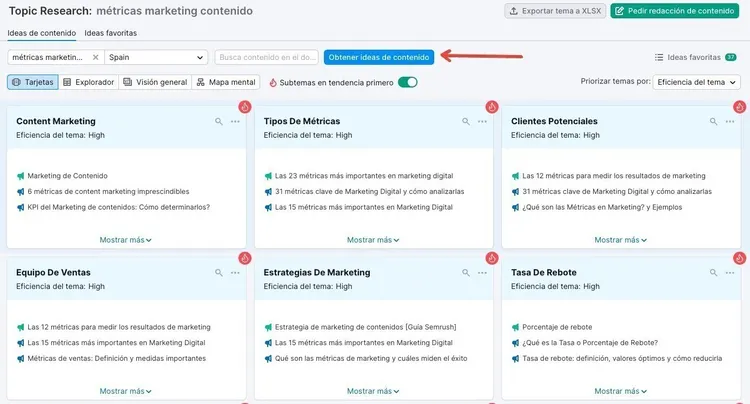Open the Clientes Potenciales card title
This screenshot has width=750, height=404.
(554, 121)
